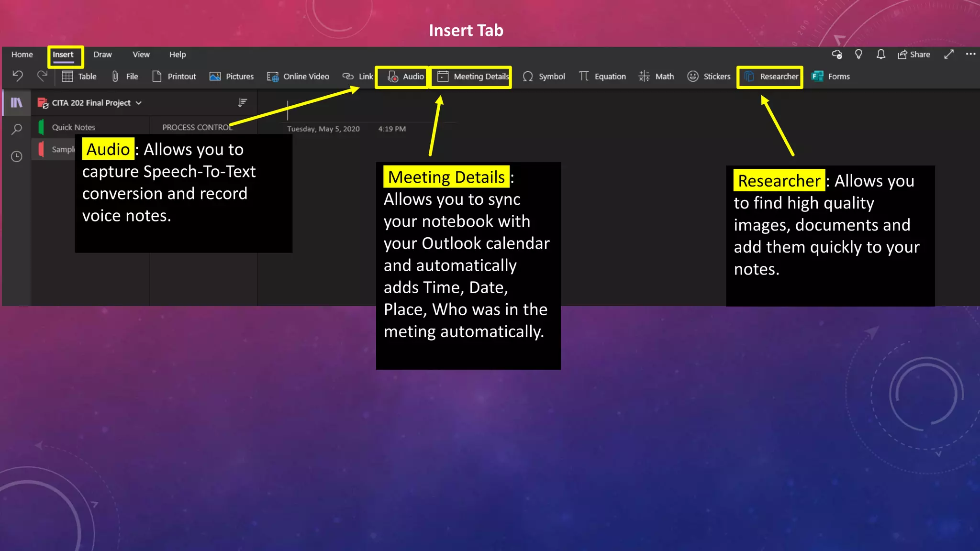The width and height of the screenshot is (980, 551).
Task: Insert a file Printout
Action: pos(174,77)
